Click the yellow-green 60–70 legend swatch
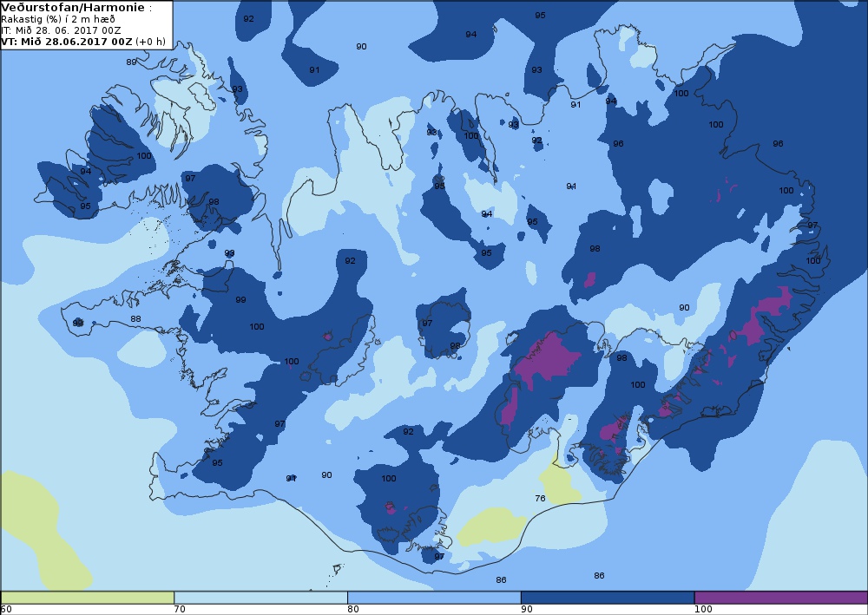The width and height of the screenshot is (868, 615). [x=88, y=598]
